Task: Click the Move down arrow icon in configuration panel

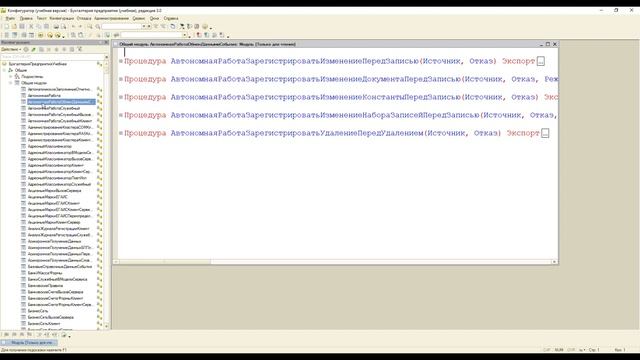Action: [x=64, y=49]
